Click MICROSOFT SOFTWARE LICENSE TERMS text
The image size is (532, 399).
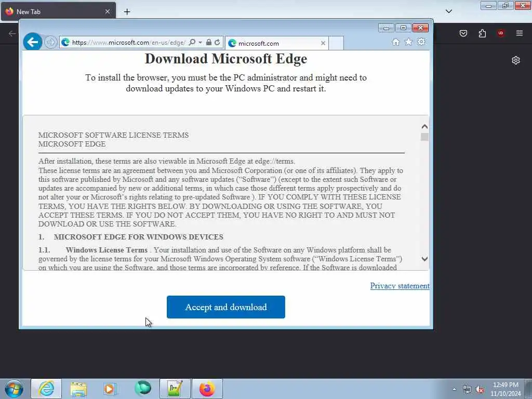(x=113, y=135)
